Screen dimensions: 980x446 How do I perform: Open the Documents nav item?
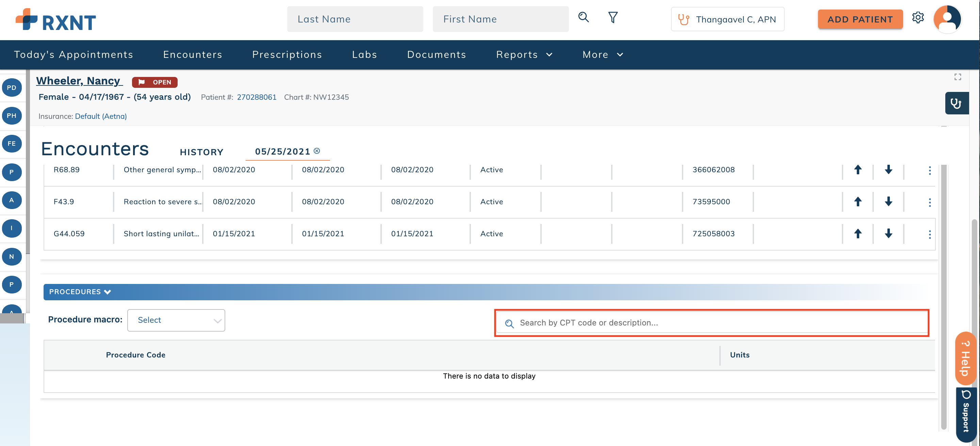[436, 55]
